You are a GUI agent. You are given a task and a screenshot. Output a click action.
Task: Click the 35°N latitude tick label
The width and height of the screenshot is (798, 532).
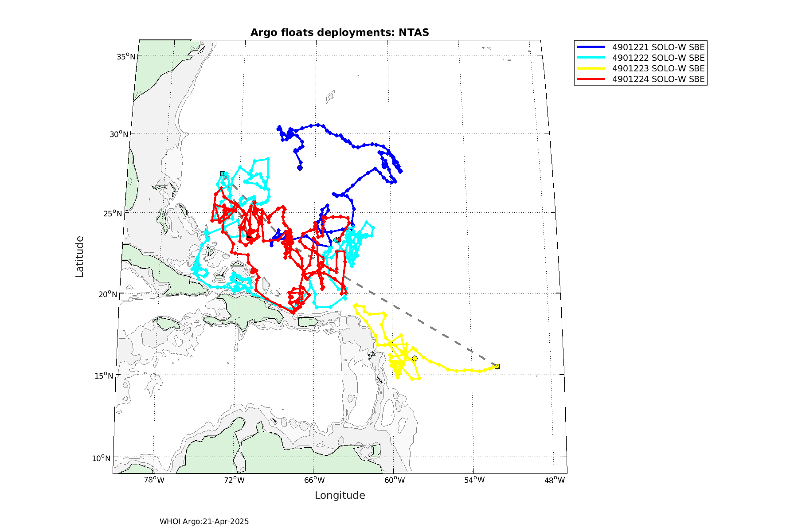126,56
